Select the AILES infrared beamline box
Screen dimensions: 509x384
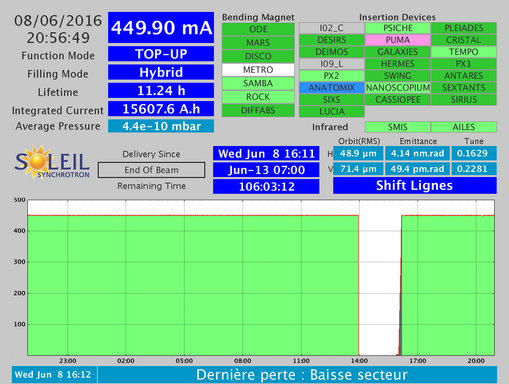click(x=464, y=127)
